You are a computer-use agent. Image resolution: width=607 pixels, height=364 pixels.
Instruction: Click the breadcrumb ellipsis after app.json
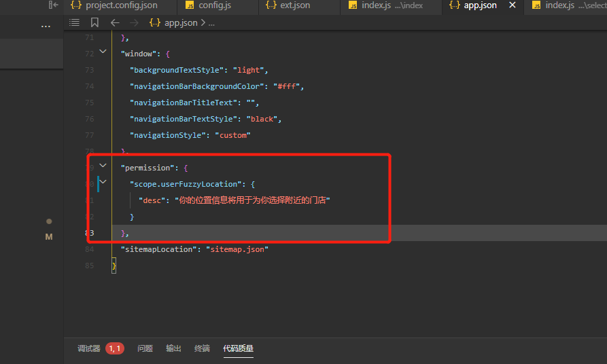click(211, 23)
